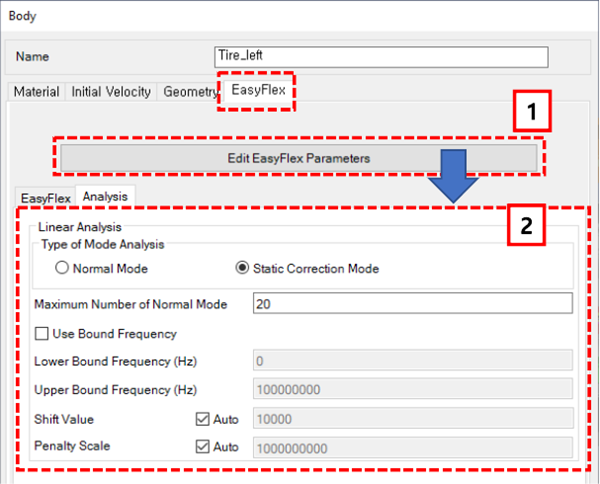Screen dimensions: 600x484
Task: Click the Name label
Action: tap(33, 57)
